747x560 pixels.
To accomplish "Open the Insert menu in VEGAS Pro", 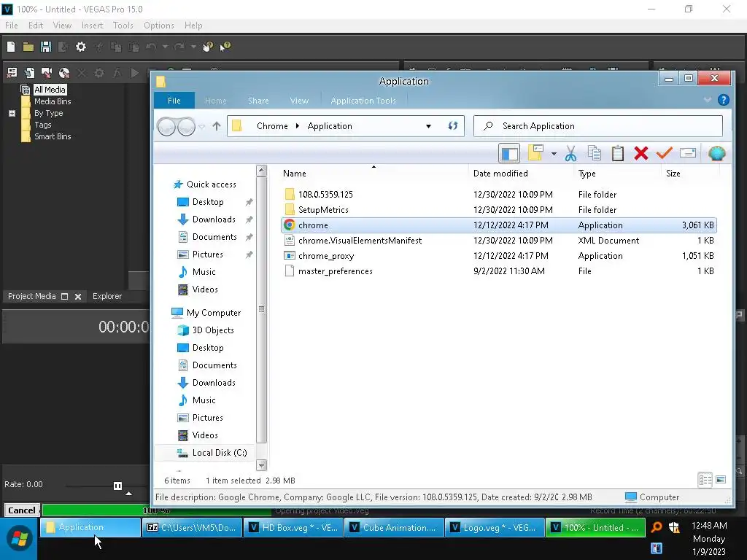I will 92,26.
